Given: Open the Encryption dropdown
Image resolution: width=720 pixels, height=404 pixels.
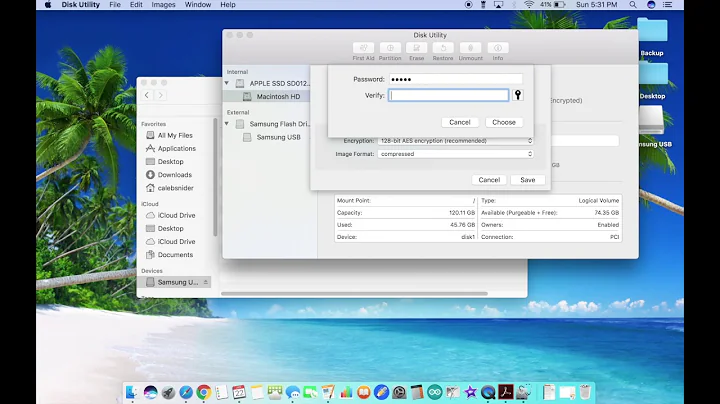Looking at the screenshot, I should (456, 141).
